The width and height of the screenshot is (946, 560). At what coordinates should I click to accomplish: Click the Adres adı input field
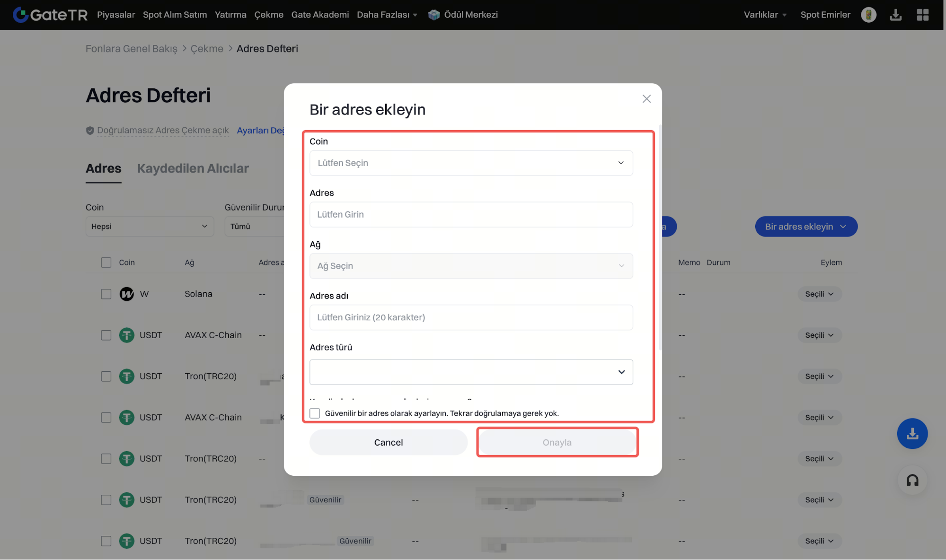(x=471, y=317)
